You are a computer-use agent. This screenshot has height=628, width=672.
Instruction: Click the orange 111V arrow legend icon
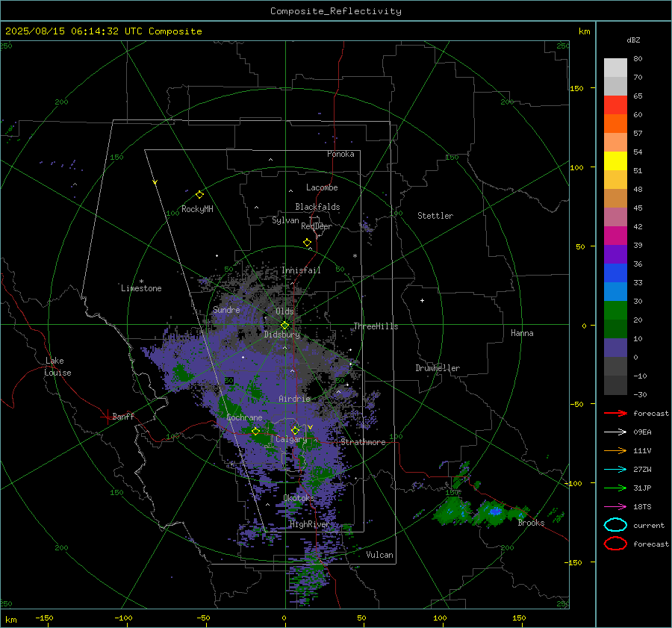pyautogui.click(x=615, y=450)
